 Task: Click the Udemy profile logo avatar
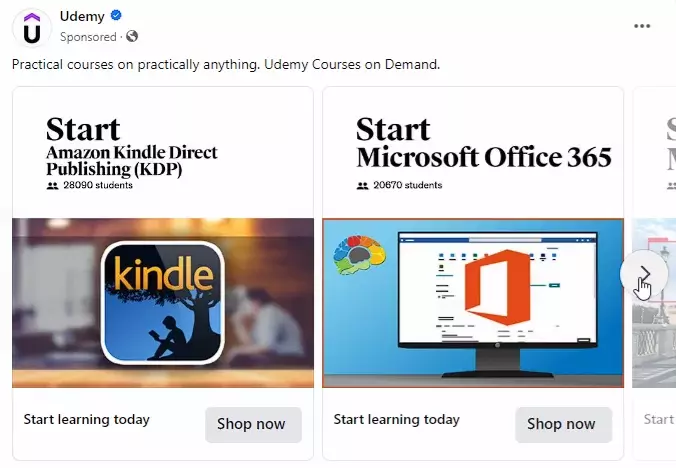tap(32, 28)
